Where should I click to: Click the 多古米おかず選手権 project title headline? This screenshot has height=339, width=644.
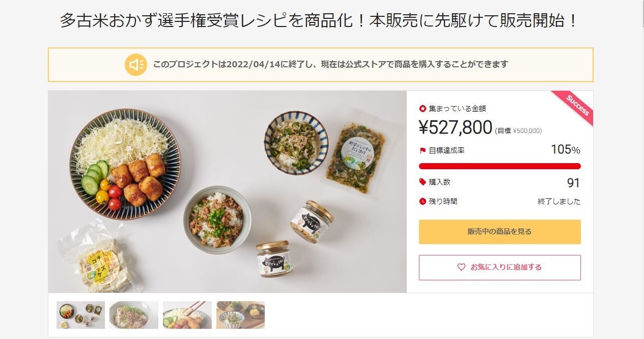(319, 21)
